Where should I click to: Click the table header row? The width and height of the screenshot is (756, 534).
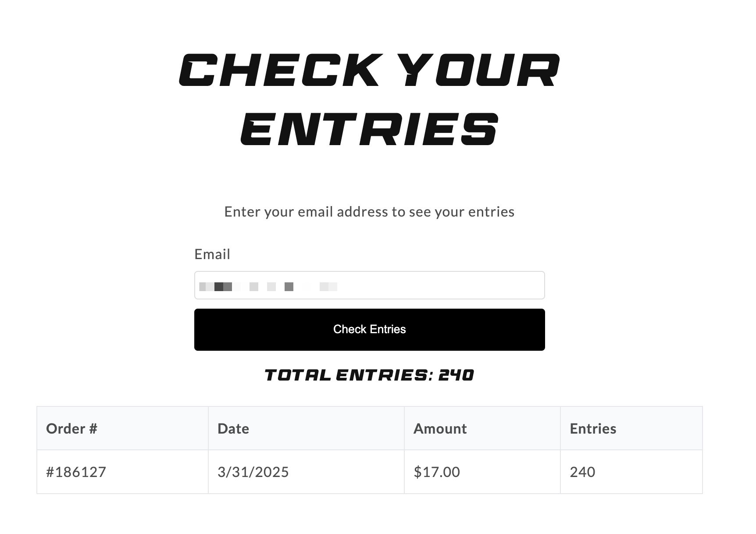(370, 428)
